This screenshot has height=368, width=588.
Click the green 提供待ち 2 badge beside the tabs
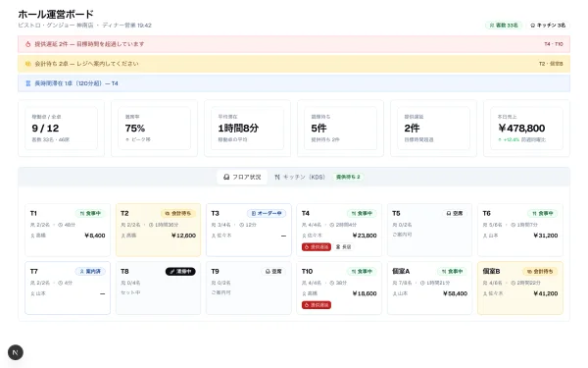point(348,177)
